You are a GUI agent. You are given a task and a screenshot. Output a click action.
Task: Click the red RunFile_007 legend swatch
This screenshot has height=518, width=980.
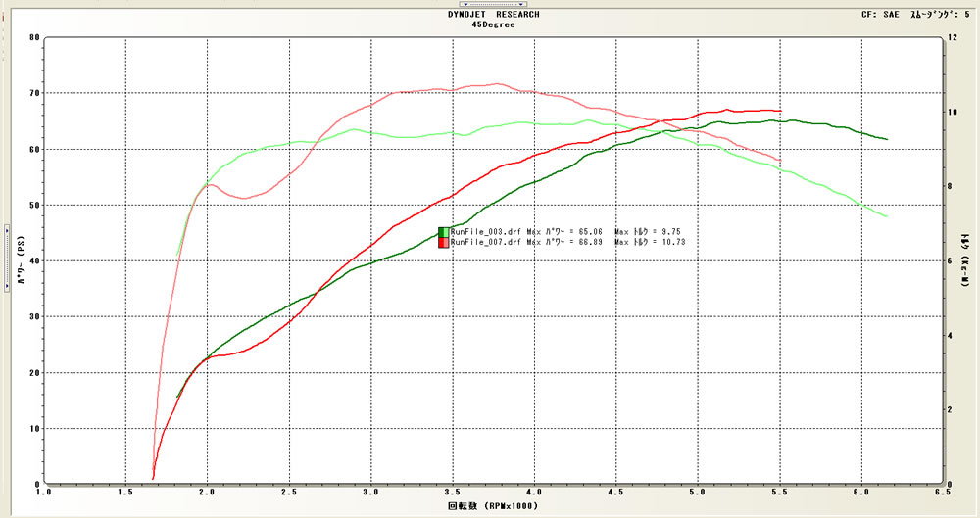click(x=443, y=242)
